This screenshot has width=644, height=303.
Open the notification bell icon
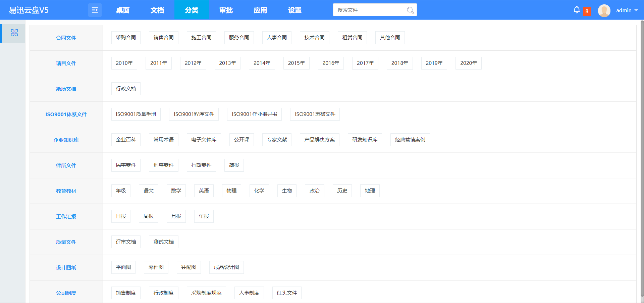577,10
